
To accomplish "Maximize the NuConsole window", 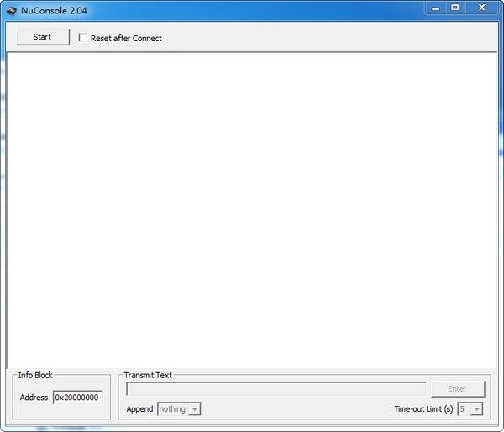I will tap(455, 8).
